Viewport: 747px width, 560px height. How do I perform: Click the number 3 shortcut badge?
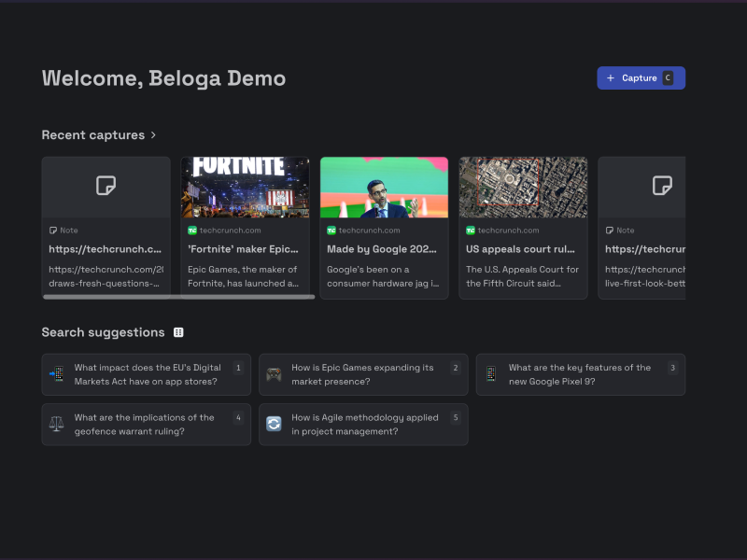pos(672,368)
